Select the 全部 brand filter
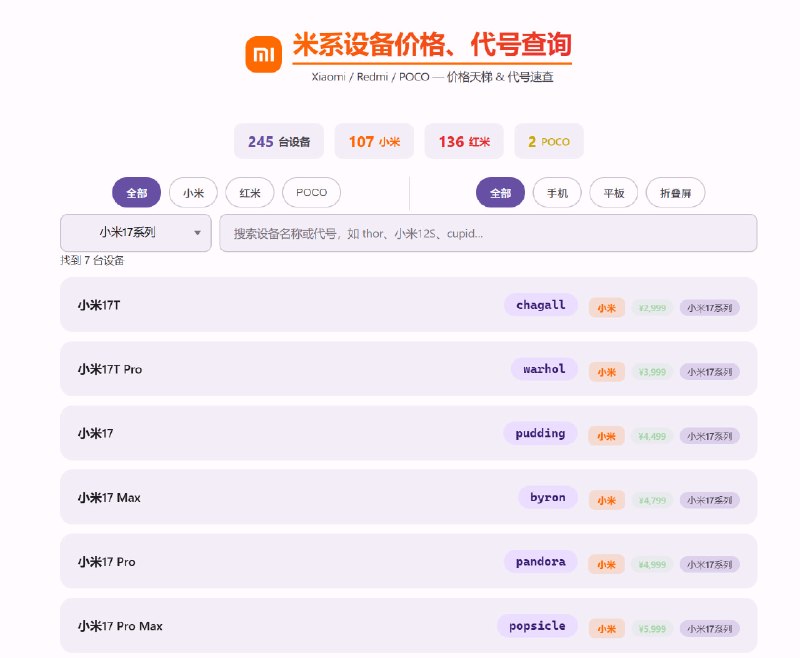This screenshot has width=800, height=658. (x=137, y=192)
